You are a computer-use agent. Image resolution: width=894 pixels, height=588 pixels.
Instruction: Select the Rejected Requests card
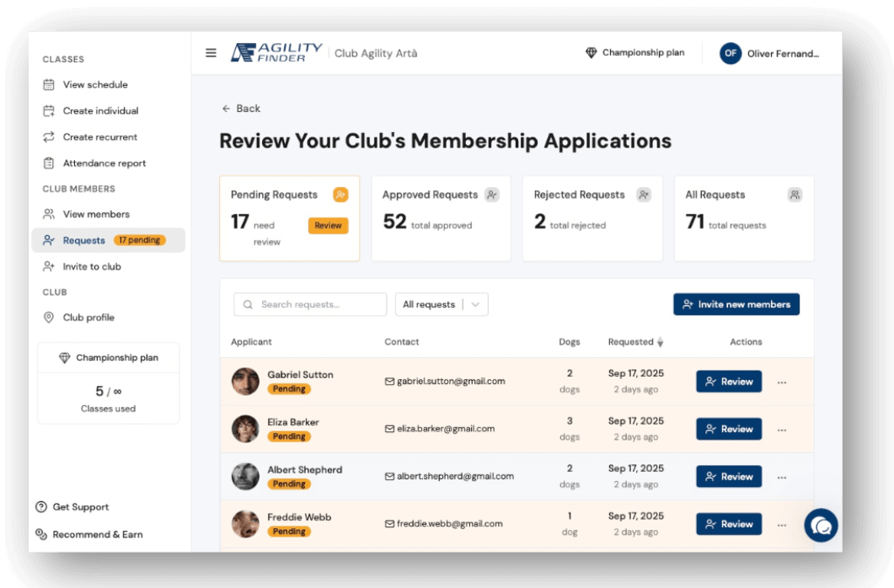pos(592,218)
